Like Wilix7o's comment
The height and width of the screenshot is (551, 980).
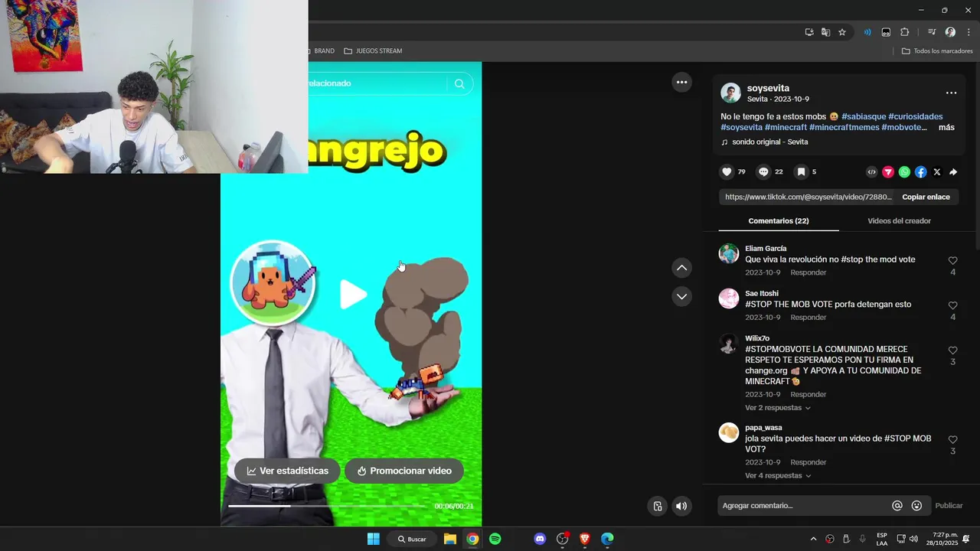[952, 350]
